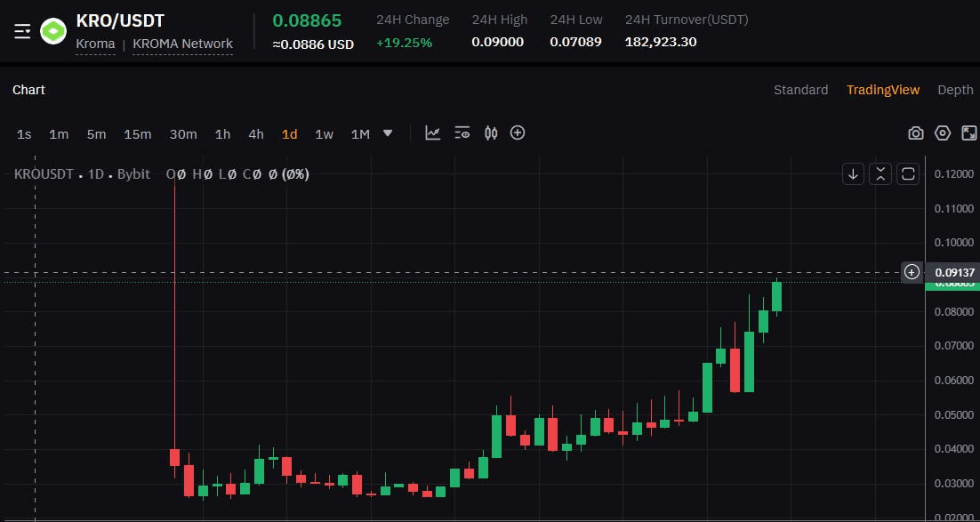The width and height of the screenshot is (980, 522).
Task: Open the candlestick chart type selector
Action: tap(491, 133)
